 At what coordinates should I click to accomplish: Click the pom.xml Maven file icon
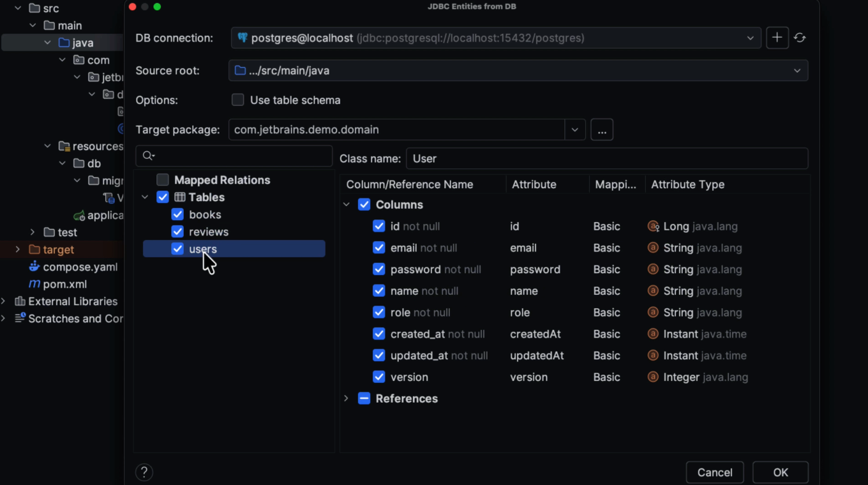click(34, 284)
